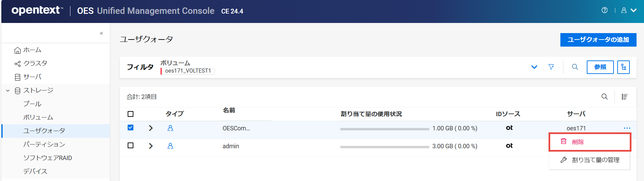Screen dimensions: 644x181
Task: Click the search icon in filter bar
Action: pos(575,67)
